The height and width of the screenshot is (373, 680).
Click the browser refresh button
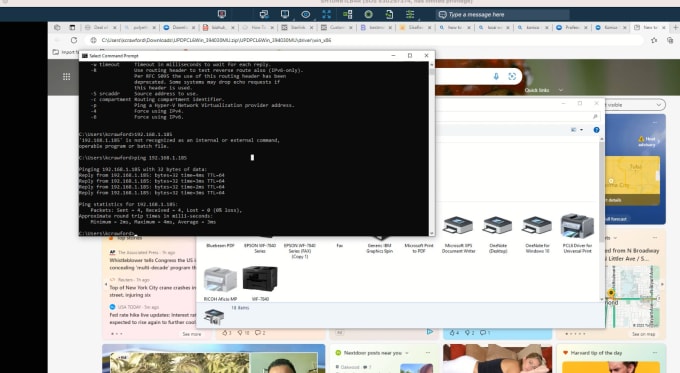74,40
